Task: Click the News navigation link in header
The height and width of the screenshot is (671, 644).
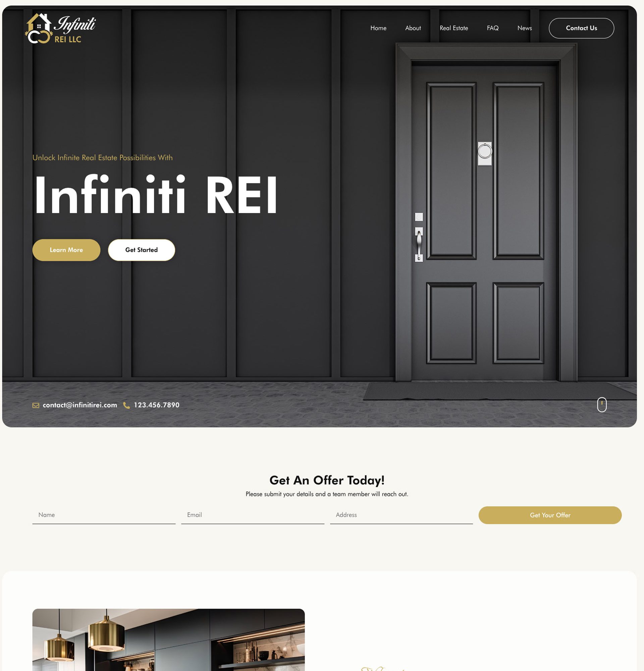Action: point(524,28)
